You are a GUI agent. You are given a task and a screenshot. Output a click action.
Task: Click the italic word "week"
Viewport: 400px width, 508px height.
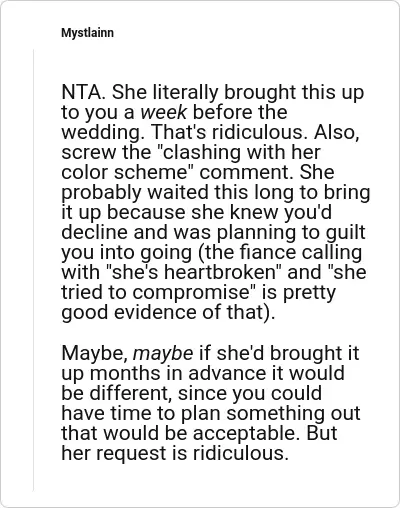coord(164,112)
